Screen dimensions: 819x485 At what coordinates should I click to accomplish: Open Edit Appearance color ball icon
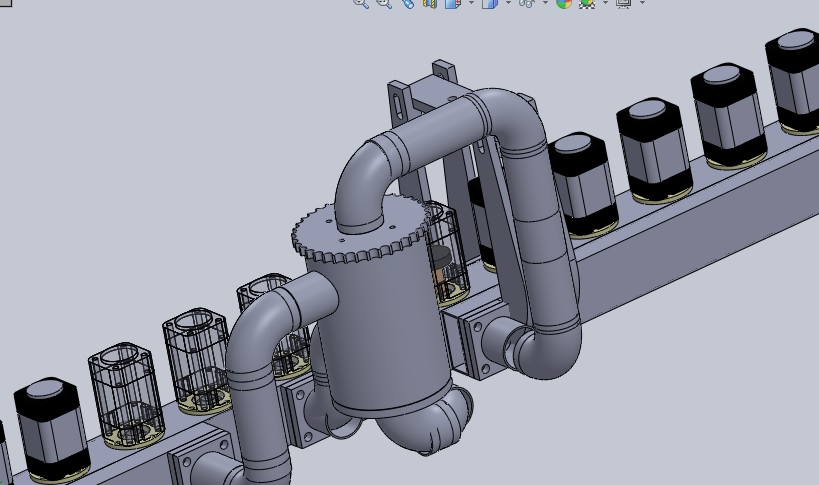564,3
